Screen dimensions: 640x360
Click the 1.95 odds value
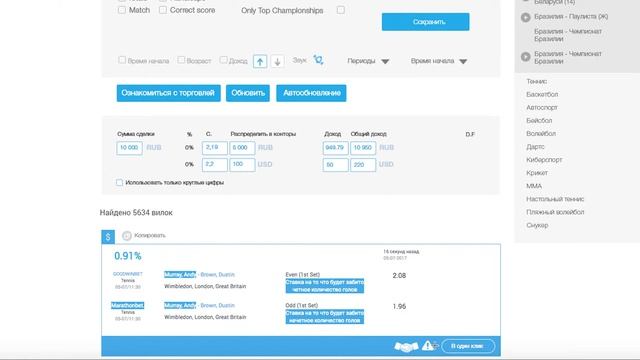399,306
